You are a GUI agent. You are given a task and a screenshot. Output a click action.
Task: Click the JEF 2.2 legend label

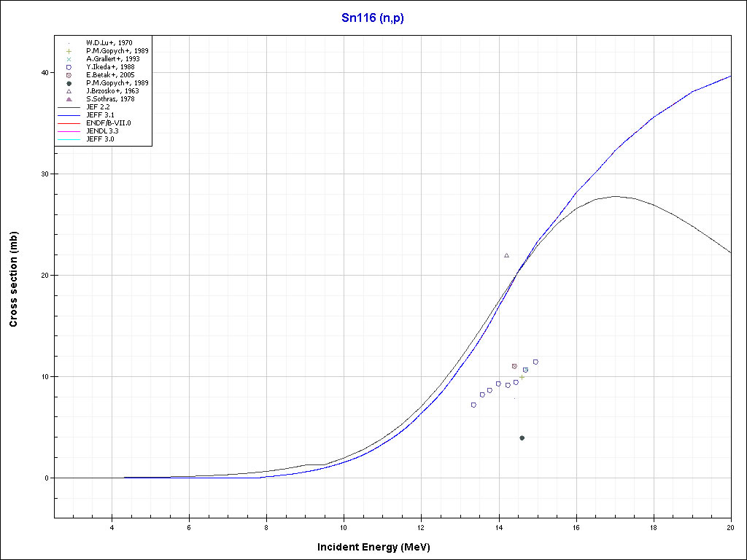click(98, 107)
